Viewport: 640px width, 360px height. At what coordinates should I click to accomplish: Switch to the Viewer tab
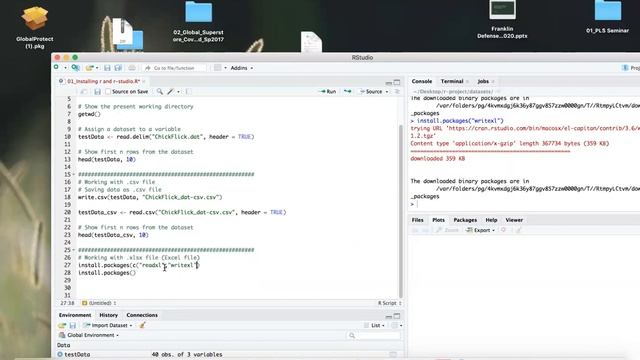(x=514, y=220)
